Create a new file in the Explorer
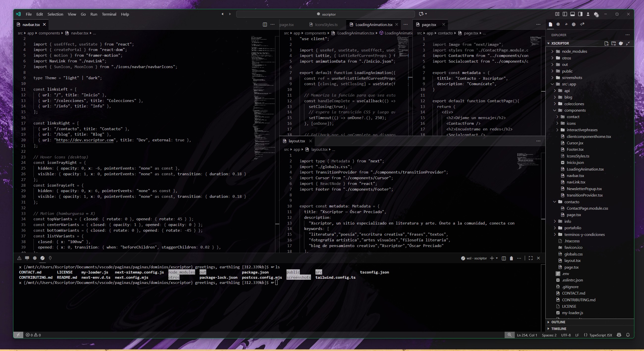The image size is (644, 351). point(607,43)
